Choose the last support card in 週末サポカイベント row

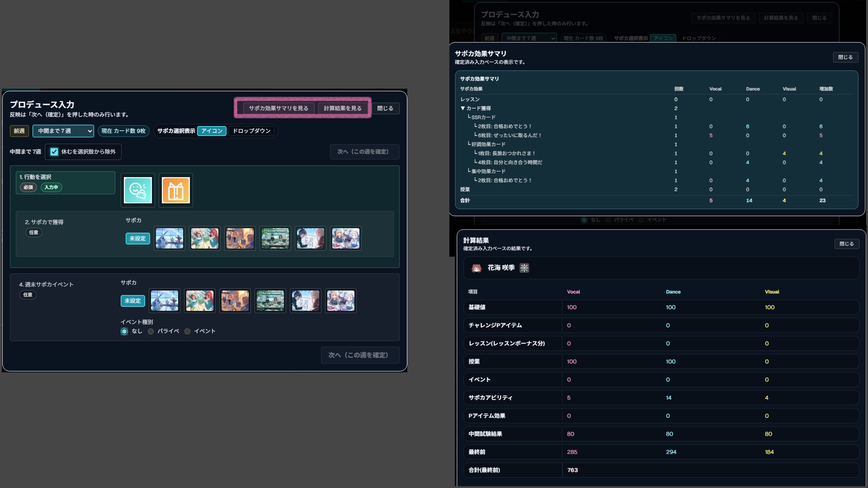pos(341,300)
